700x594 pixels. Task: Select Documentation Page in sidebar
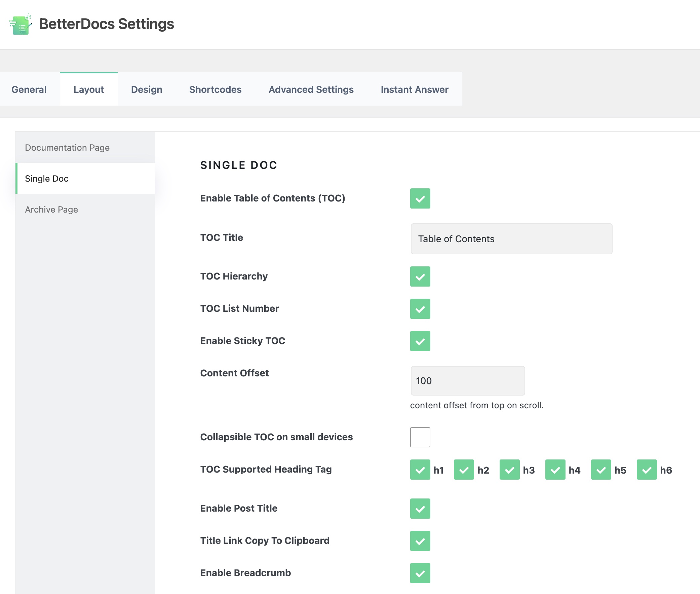pyautogui.click(x=85, y=147)
